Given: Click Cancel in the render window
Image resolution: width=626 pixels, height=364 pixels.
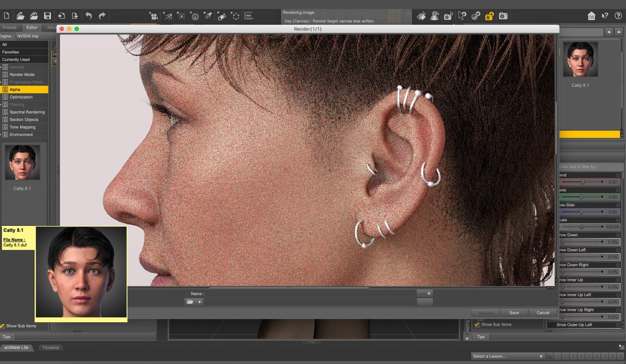Looking at the screenshot, I should (543, 313).
